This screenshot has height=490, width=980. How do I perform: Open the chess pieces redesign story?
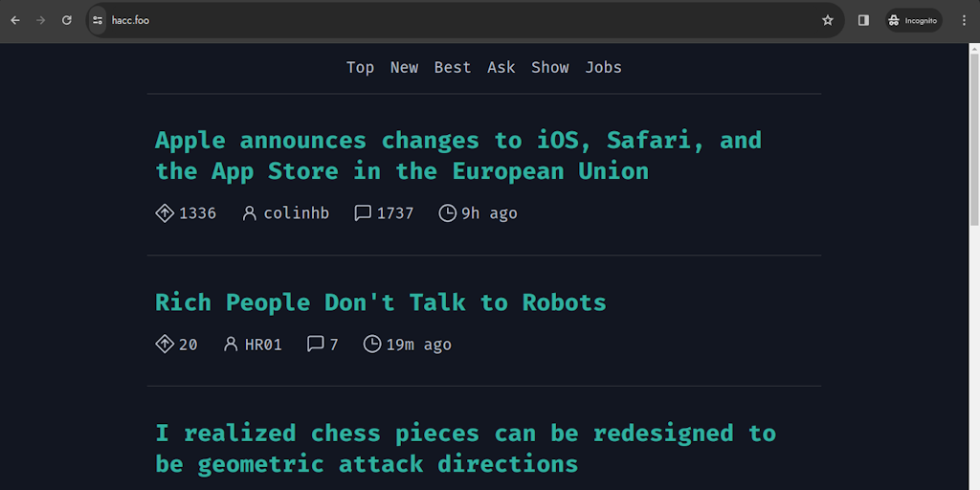click(x=466, y=448)
